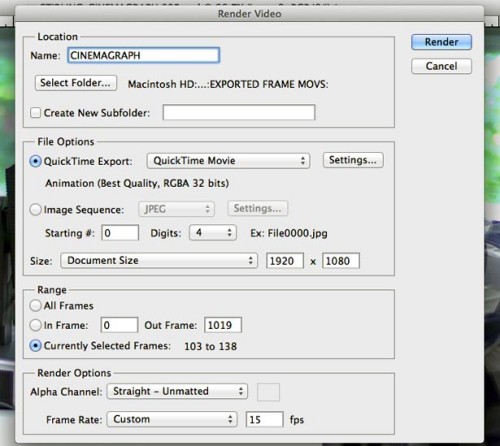Open the Digits count dropdown
Viewport: 500px width, 446px height.
click(x=213, y=233)
